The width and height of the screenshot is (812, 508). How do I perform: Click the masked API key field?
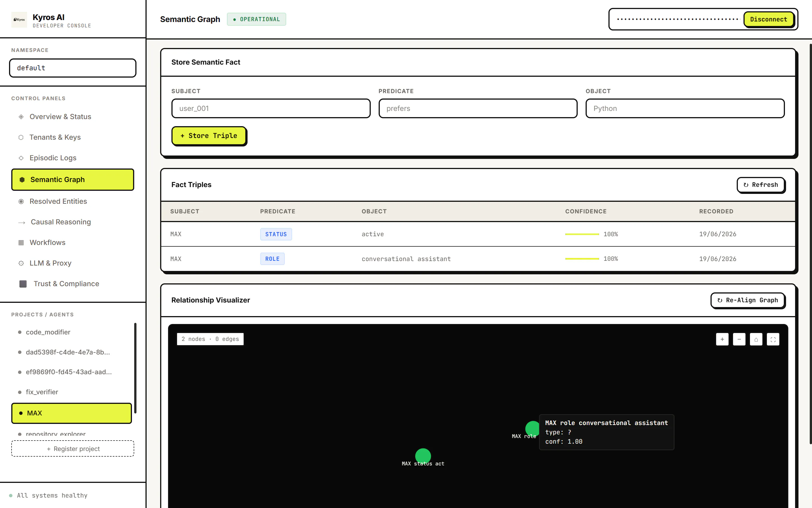[x=678, y=19]
